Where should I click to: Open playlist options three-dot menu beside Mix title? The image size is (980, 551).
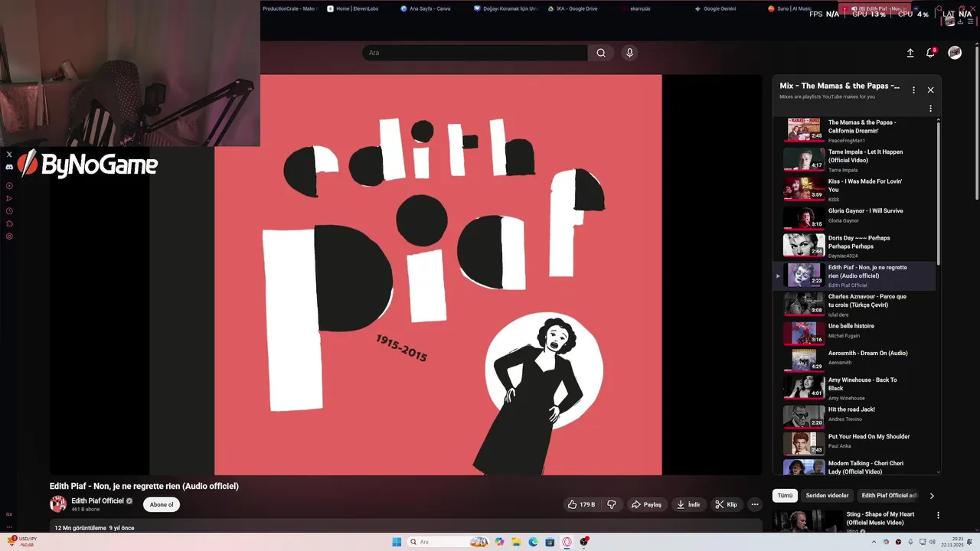pyautogui.click(x=913, y=90)
